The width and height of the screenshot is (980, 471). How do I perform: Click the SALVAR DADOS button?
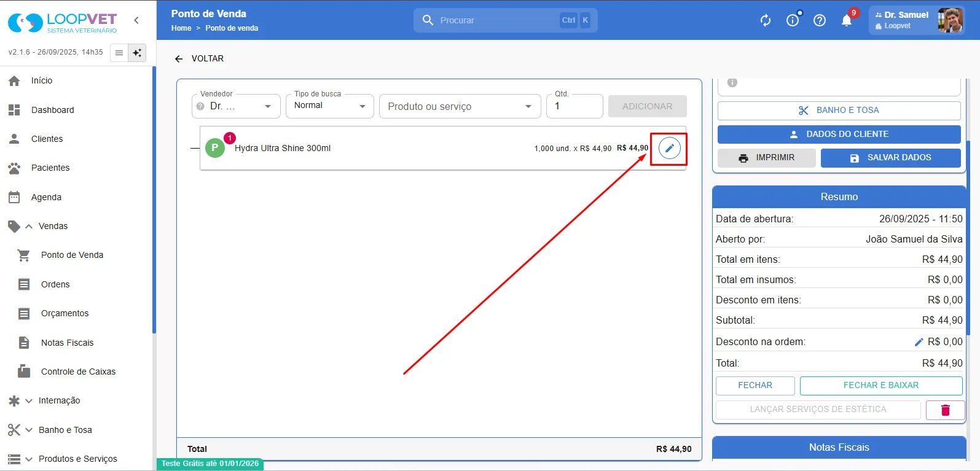pos(890,158)
